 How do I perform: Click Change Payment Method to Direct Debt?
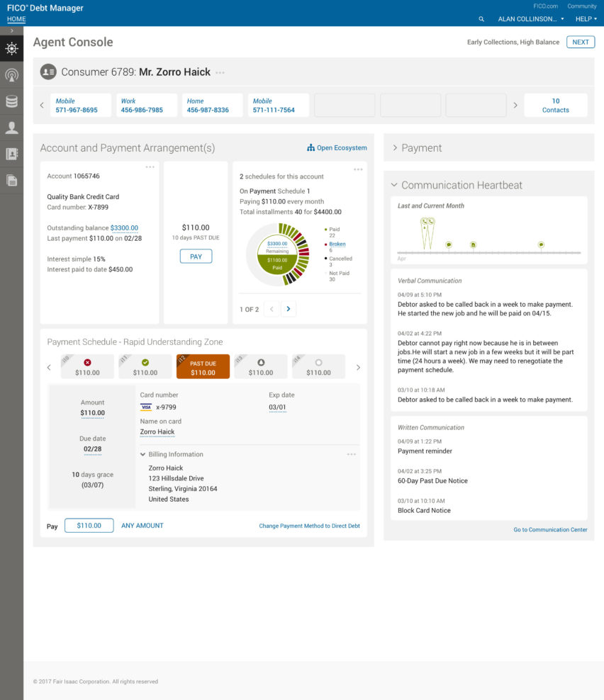[309, 526]
